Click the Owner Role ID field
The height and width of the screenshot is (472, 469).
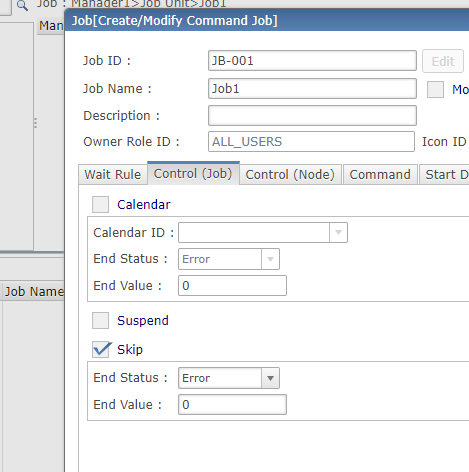pos(311,142)
